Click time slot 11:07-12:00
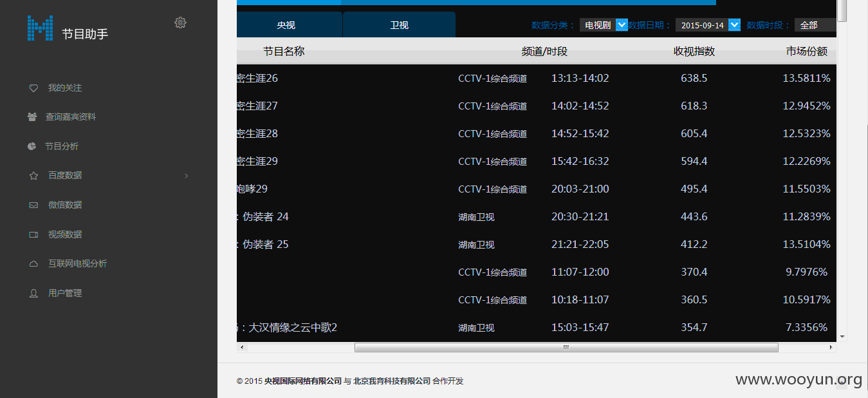This screenshot has width=868, height=398. [580, 272]
